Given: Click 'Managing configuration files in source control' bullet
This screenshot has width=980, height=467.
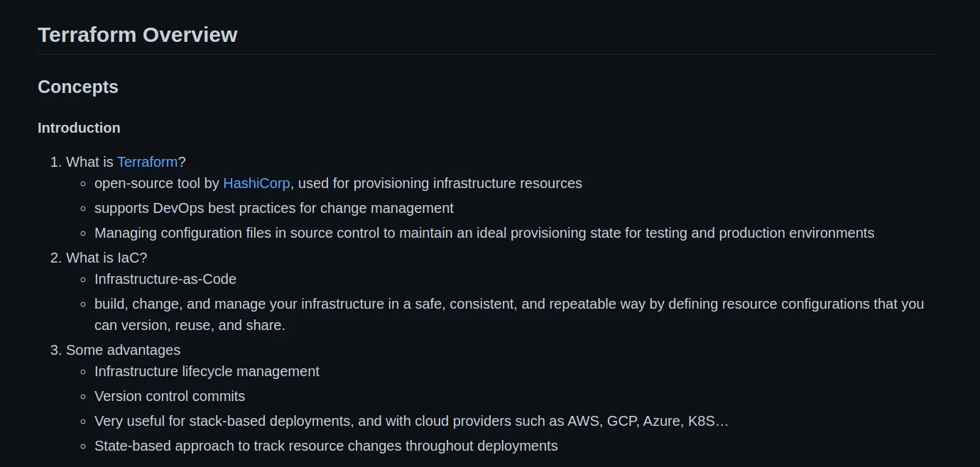Looking at the screenshot, I should click(x=484, y=233).
